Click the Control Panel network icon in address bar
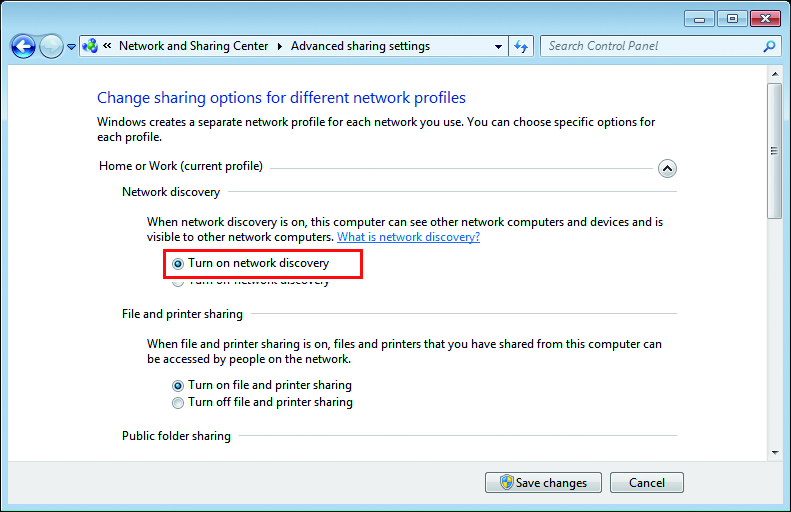Screen dimensions: 791x512 click(x=90, y=46)
